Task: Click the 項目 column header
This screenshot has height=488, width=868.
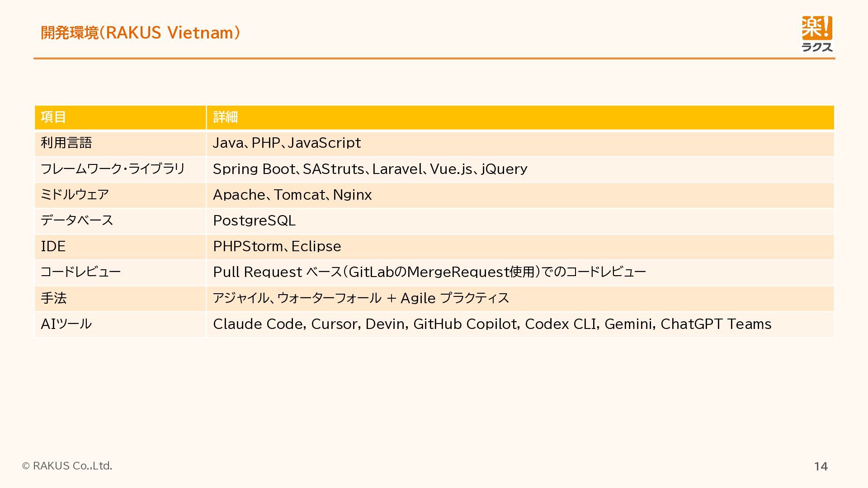Action: [53, 117]
